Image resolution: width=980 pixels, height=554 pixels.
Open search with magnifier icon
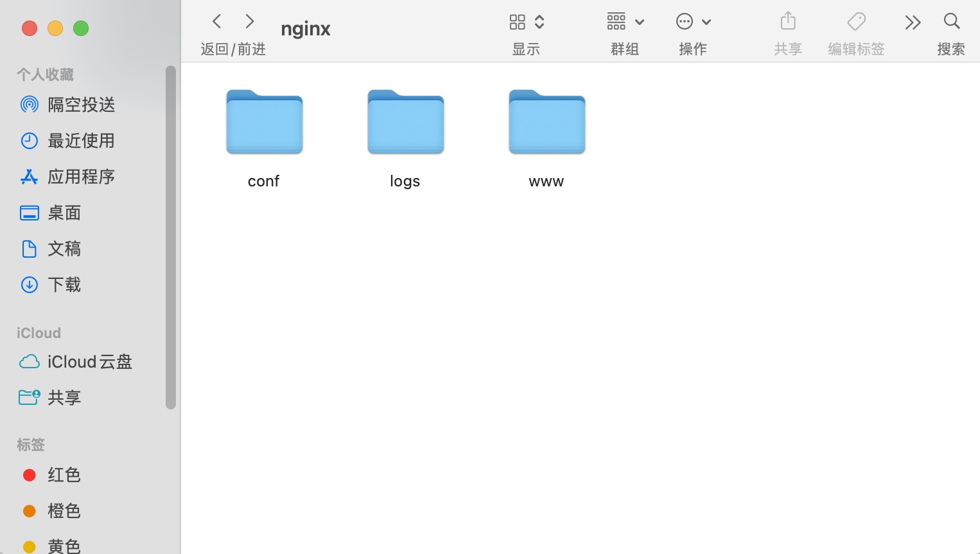952,22
